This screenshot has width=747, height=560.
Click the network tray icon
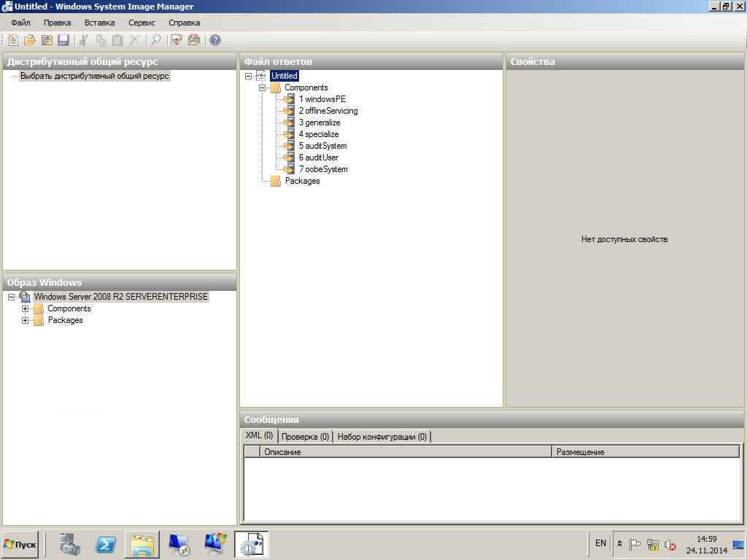pyautogui.click(x=653, y=544)
